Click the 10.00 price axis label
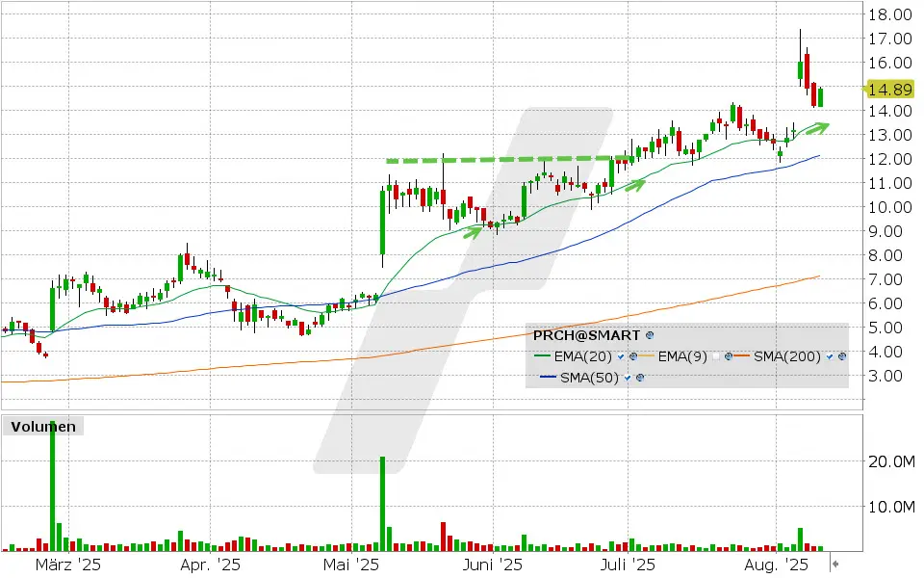This screenshot has height=578, width=924. 889,208
